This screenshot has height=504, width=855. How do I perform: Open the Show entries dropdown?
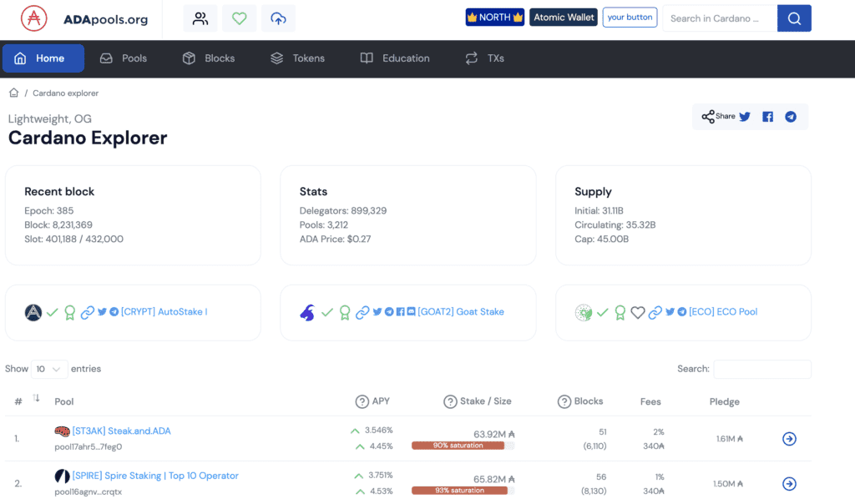point(48,369)
